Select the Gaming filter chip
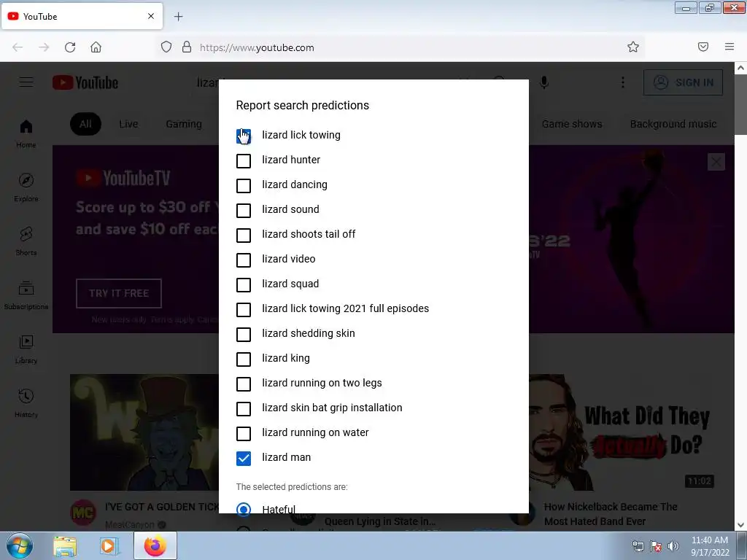The height and width of the screenshot is (560, 747). [x=184, y=124]
